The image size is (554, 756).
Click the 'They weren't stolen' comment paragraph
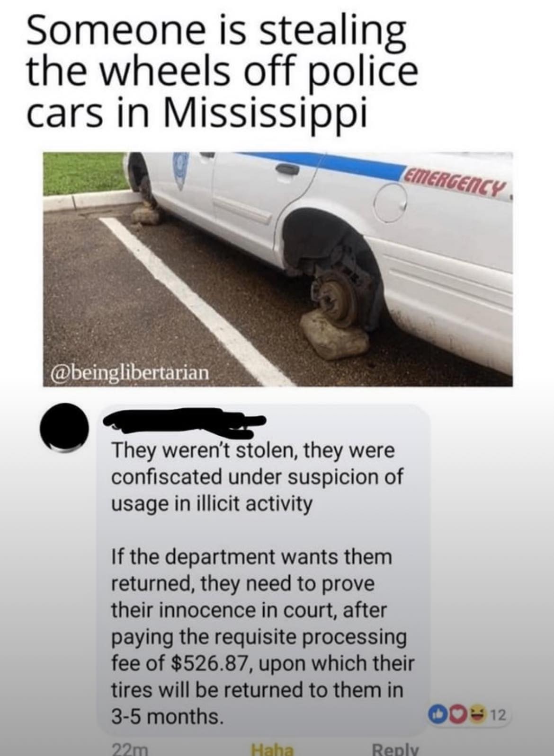tap(257, 477)
